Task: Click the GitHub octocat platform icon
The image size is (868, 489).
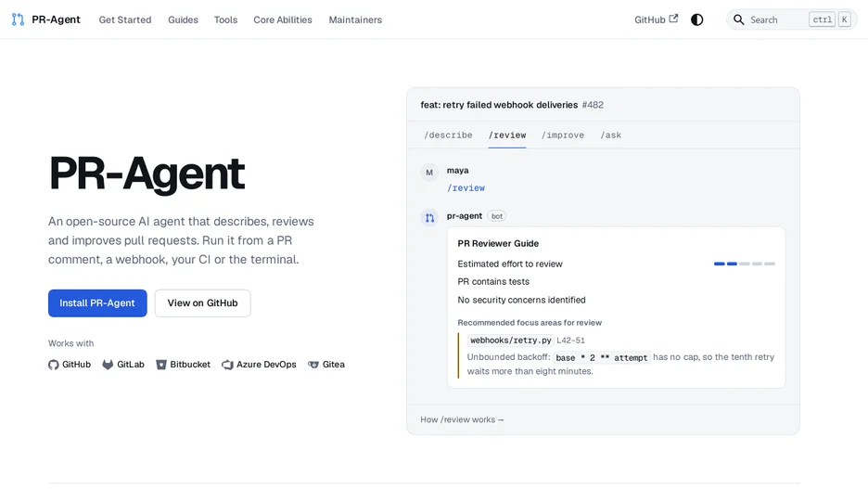Action: pos(53,365)
